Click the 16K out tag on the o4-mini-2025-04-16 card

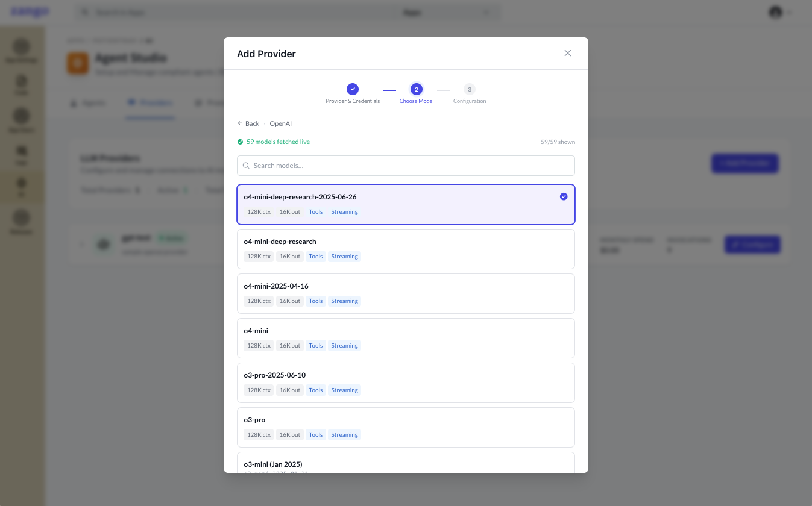289,301
